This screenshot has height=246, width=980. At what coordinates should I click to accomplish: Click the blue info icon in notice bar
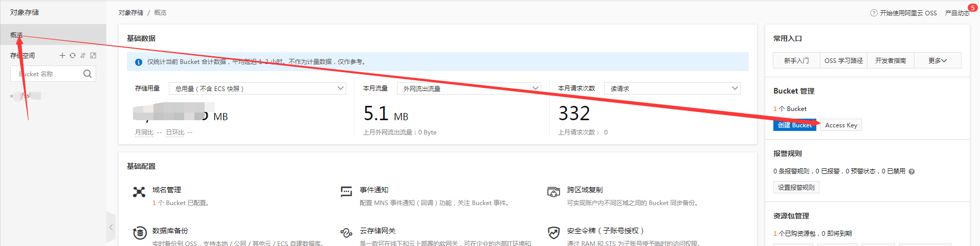coord(138,62)
